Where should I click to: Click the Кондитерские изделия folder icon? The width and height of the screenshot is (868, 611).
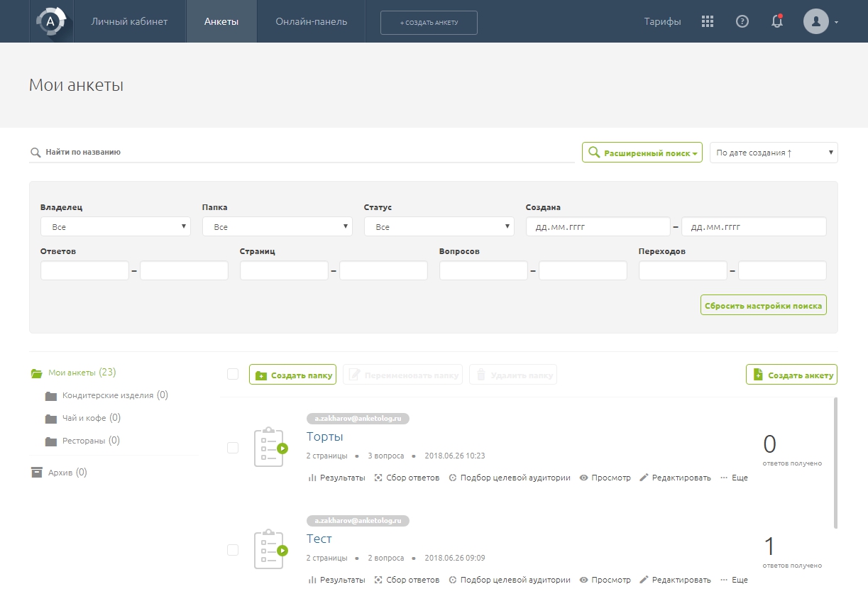click(50, 396)
